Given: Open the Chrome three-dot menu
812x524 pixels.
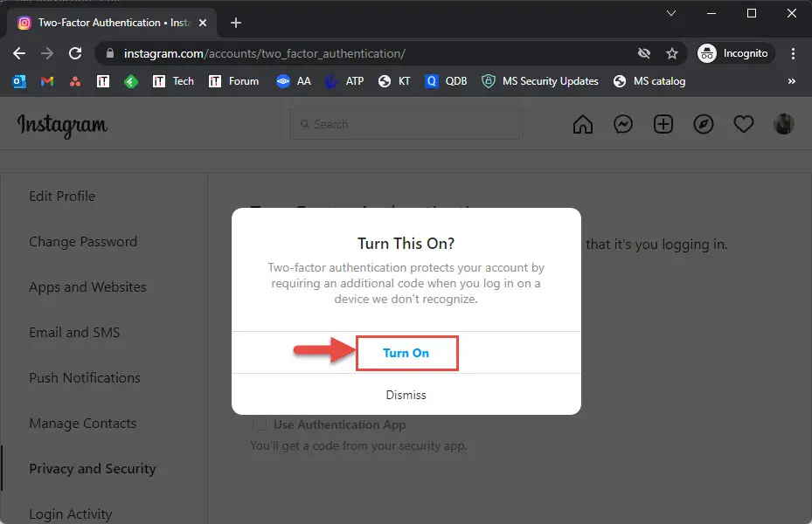Looking at the screenshot, I should point(793,53).
